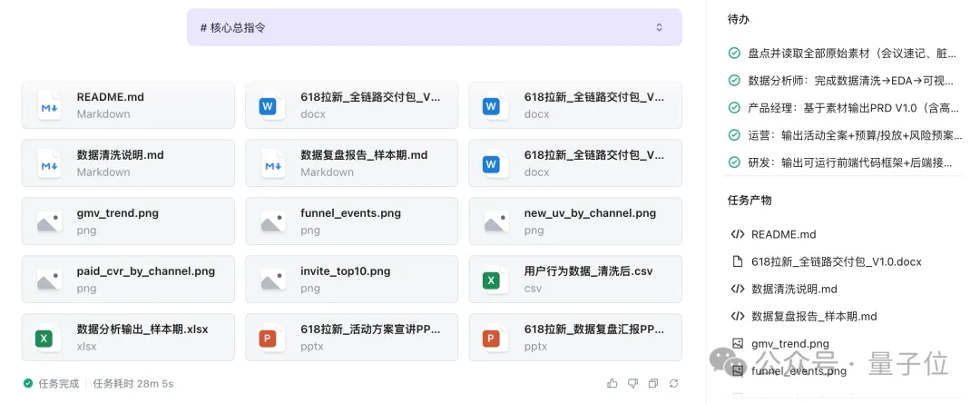
Task: Open 618拉新_全链路交付包_V1.0.docx in 任务产物
Action: point(836,261)
